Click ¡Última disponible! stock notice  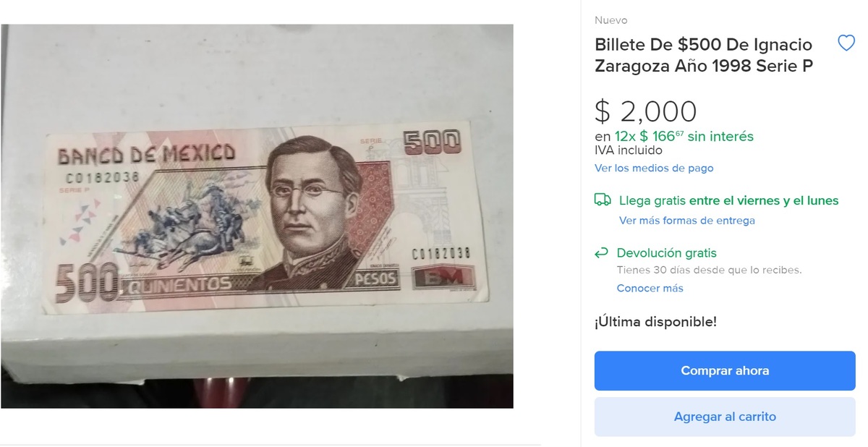click(655, 322)
